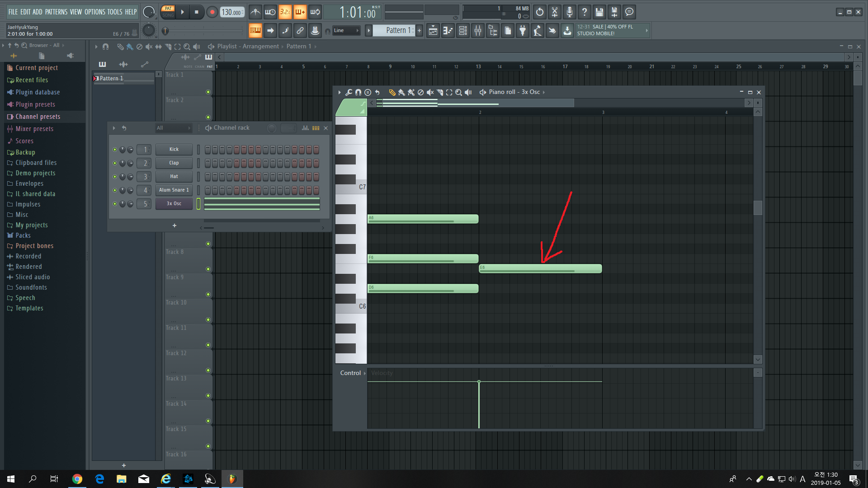
Task: Open the ADD menu
Action: tap(38, 12)
